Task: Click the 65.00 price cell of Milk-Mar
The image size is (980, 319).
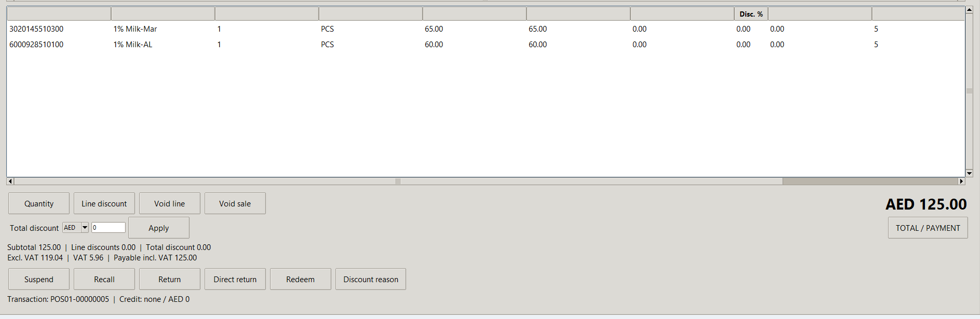Action: (434, 29)
